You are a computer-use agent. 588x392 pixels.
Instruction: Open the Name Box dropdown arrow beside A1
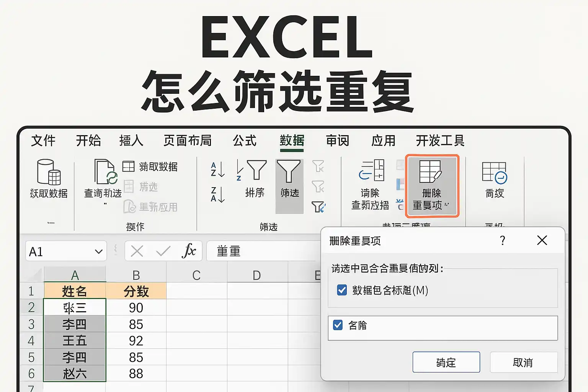point(98,252)
